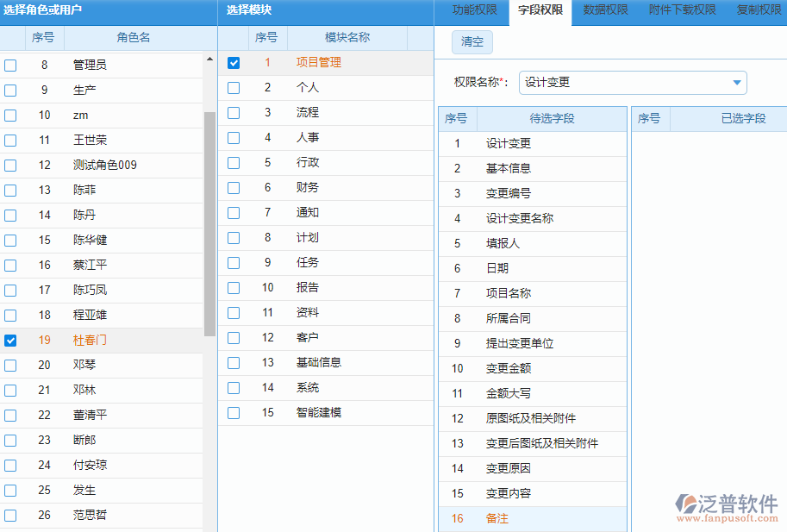Uncheck the 项目管理 module checkbox
The image size is (787, 532).
click(233, 62)
